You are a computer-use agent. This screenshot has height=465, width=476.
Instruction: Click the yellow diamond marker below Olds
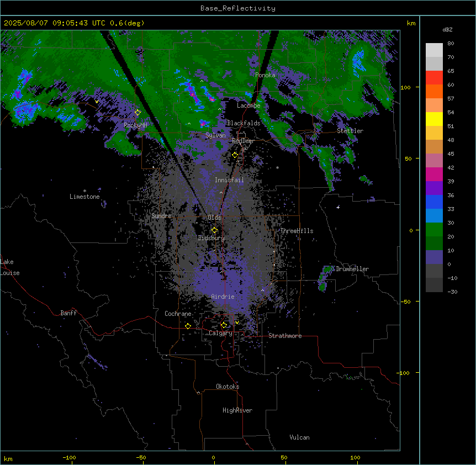(x=214, y=230)
